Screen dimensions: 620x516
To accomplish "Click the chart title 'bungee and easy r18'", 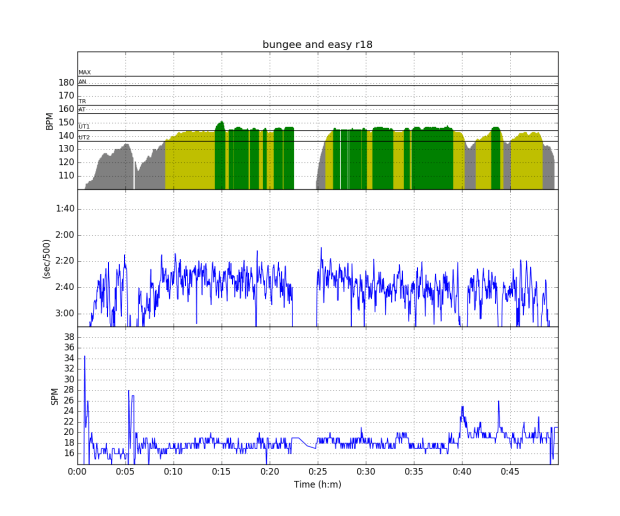I will 317,44.
